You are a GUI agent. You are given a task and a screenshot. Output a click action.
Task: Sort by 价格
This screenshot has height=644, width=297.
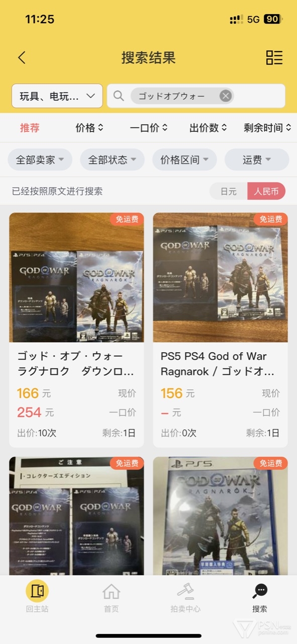click(89, 128)
